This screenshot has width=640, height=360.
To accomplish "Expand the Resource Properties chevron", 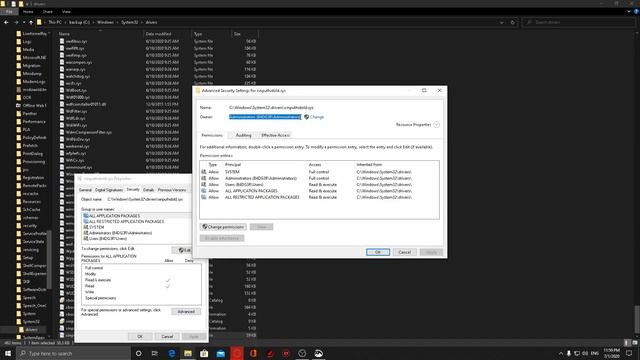I will click(x=436, y=124).
